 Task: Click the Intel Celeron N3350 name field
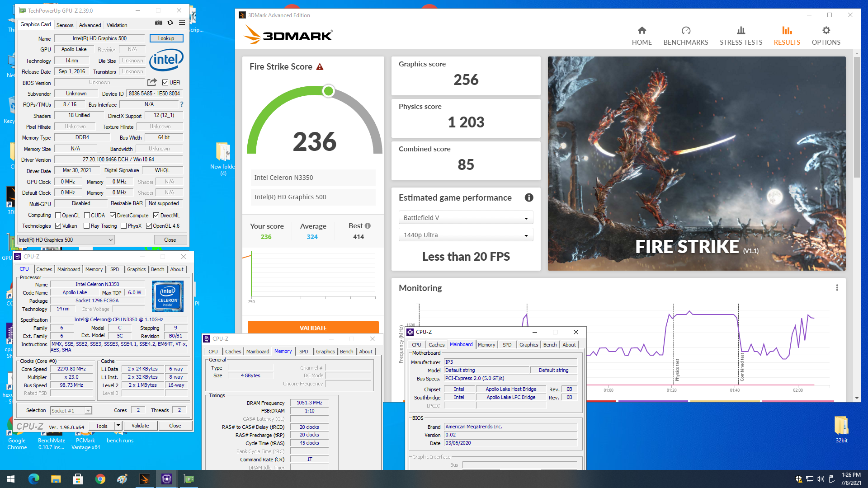coord(97,284)
